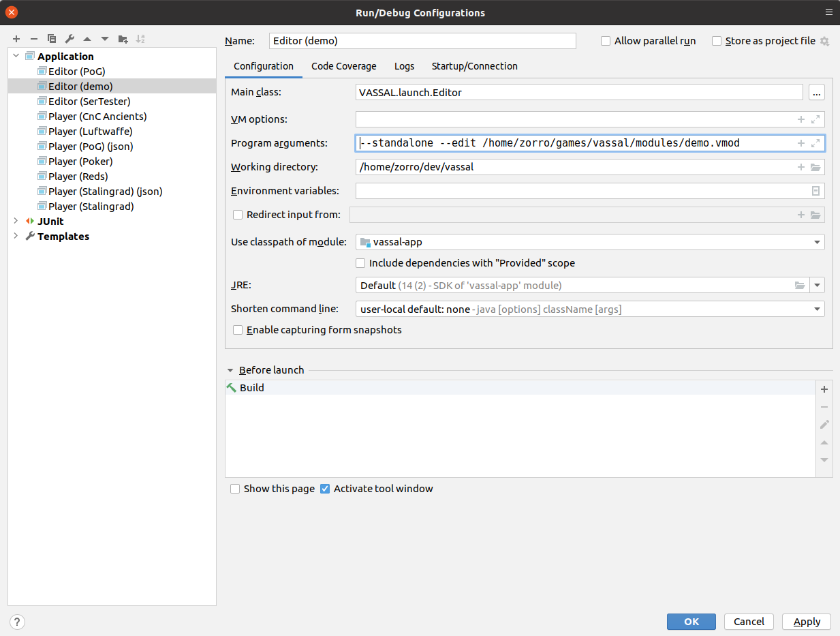Add a new run configuration
The height and width of the screenshot is (636, 840).
tap(16, 39)
